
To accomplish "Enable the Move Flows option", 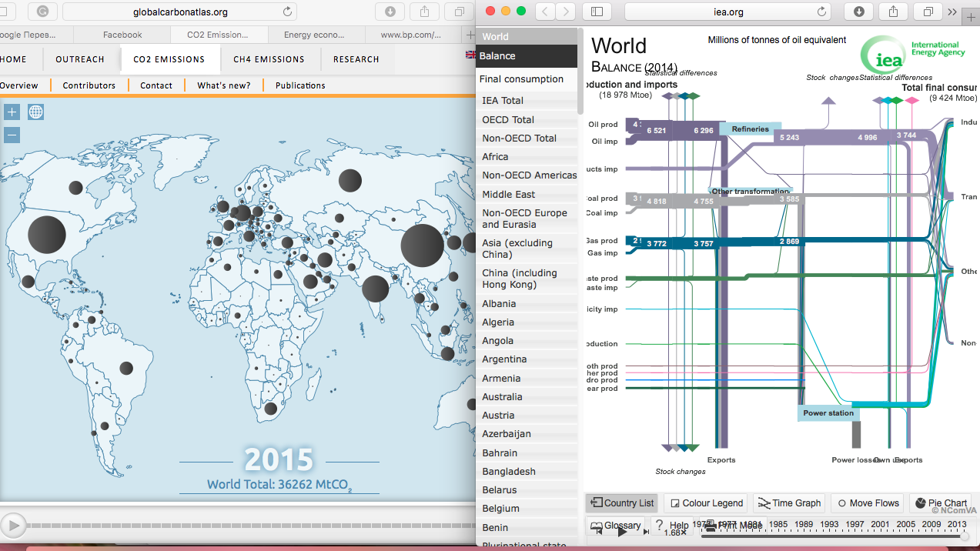I will point(868,503).
